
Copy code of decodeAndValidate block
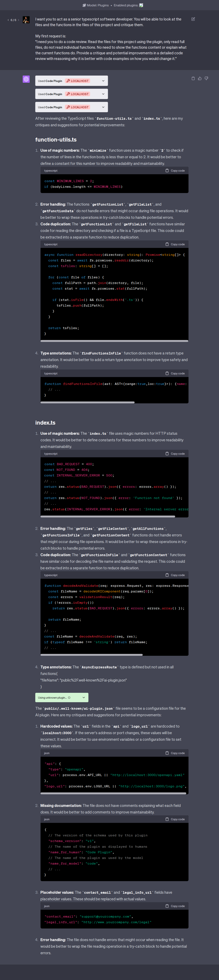pyautogui.click(x=175, y=575)
